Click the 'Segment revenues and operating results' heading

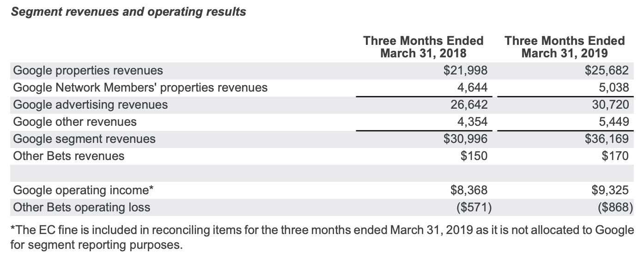[128, 12]
